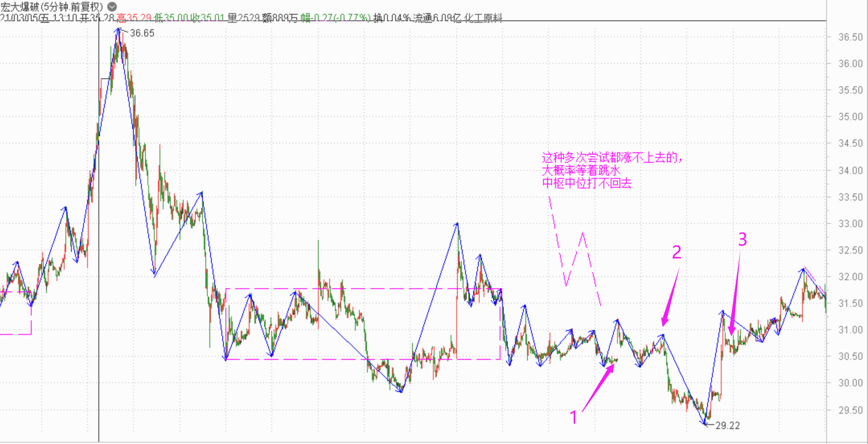Click the 33.50 price axis label
868x444 pixels.
click(x=851, y=197)
